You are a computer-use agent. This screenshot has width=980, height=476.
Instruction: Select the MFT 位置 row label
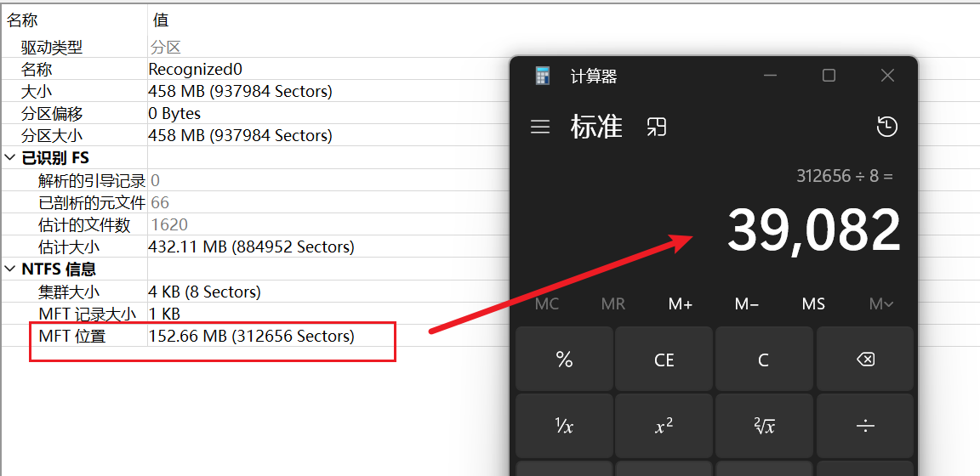[x=72, y=336]
